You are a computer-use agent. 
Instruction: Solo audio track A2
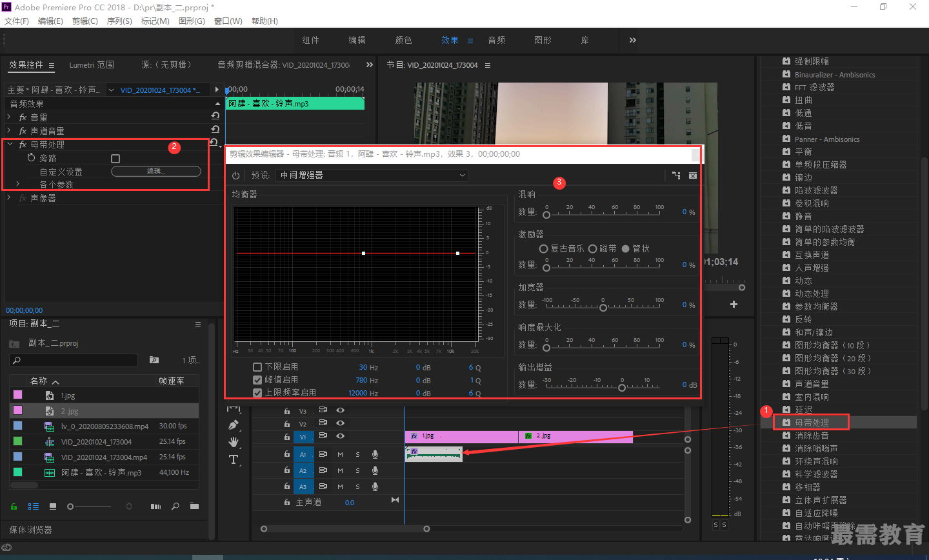pyautogui.click(x=357, y=470)
